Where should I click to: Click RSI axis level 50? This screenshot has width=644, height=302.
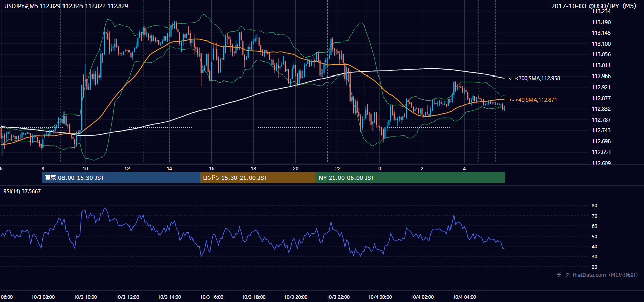594,236
